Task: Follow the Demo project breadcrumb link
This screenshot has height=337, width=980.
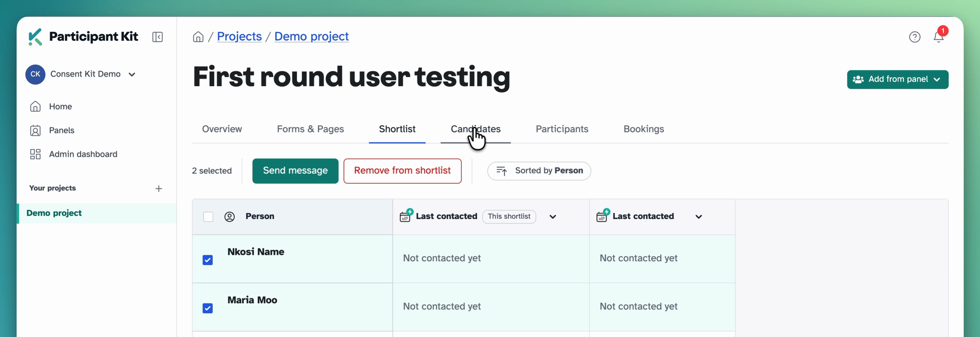Action: tap(311, 37)
